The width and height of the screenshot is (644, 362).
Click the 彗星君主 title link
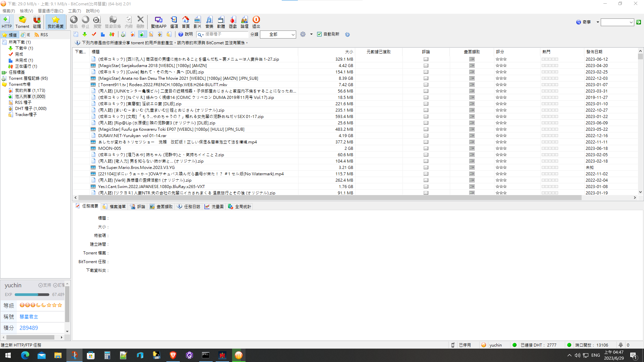pyautogui.click(x=29, y=317)
